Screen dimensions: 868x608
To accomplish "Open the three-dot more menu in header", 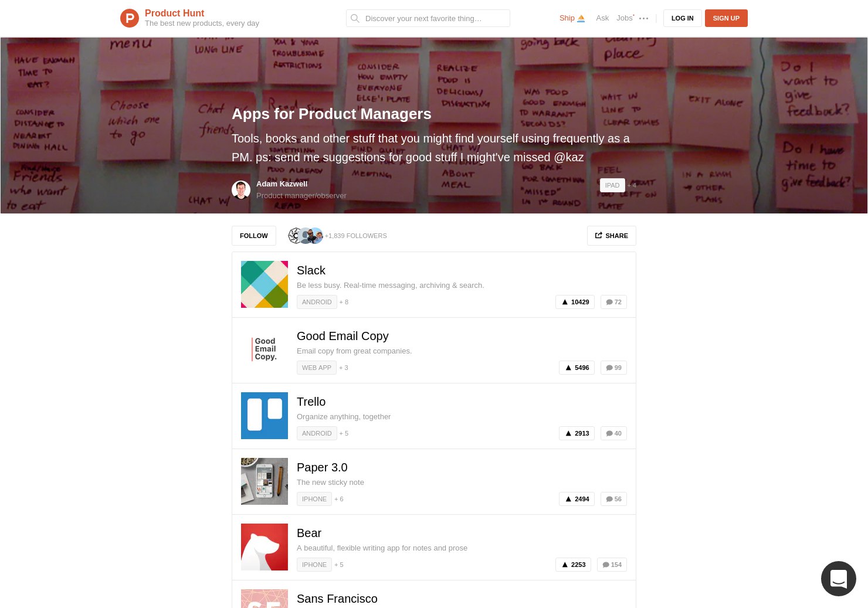I will point(643,18).
